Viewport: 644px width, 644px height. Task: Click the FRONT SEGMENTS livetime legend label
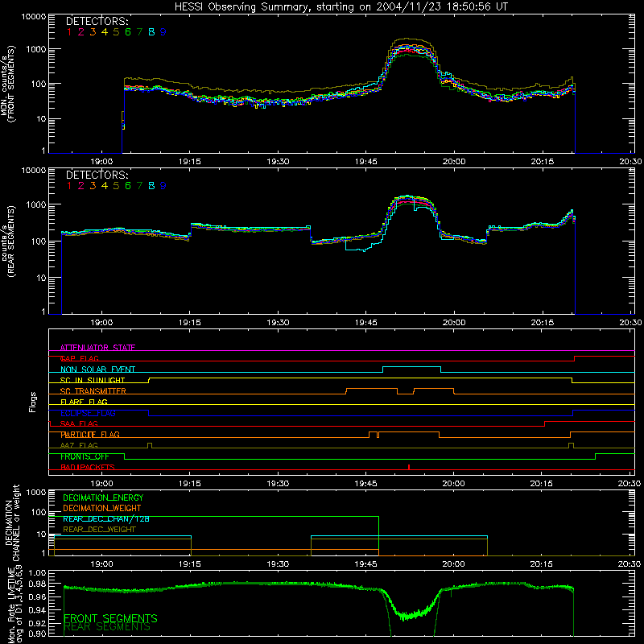point(110,618)
